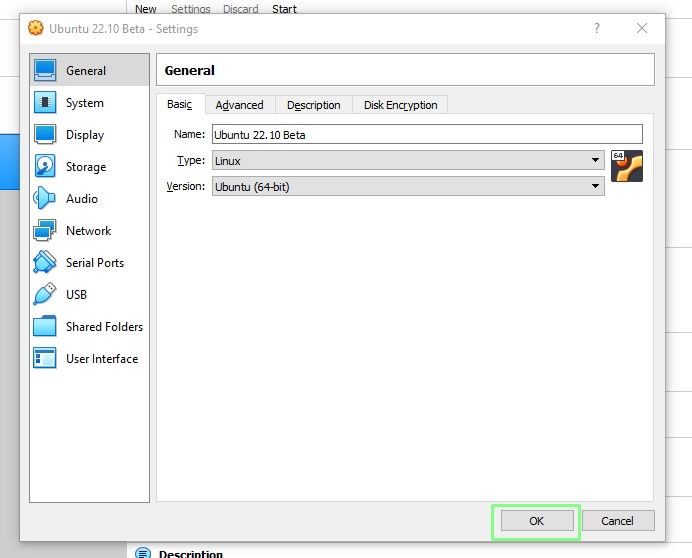Expand the Type dropdown showing Linux

(x=408, y=160)
